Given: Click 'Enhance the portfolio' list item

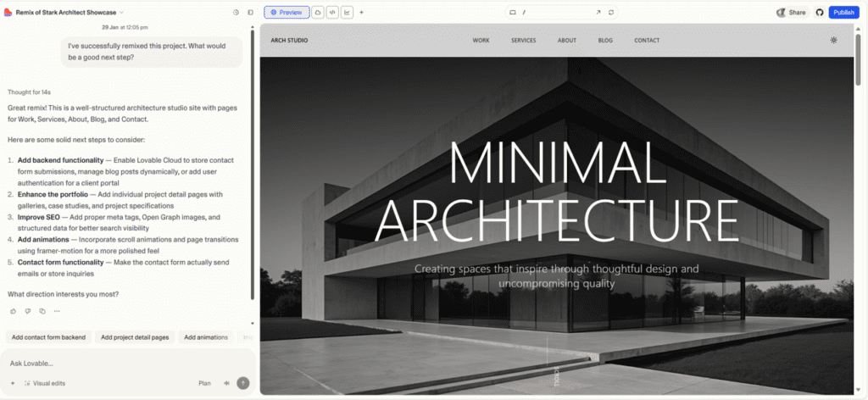Looking at the screenshot, I should pyautogui.click(x=120, y=200).
